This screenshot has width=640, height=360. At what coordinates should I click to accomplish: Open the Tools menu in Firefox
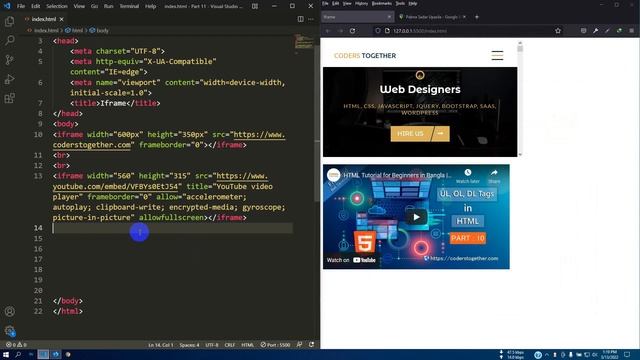pos(400,3)
